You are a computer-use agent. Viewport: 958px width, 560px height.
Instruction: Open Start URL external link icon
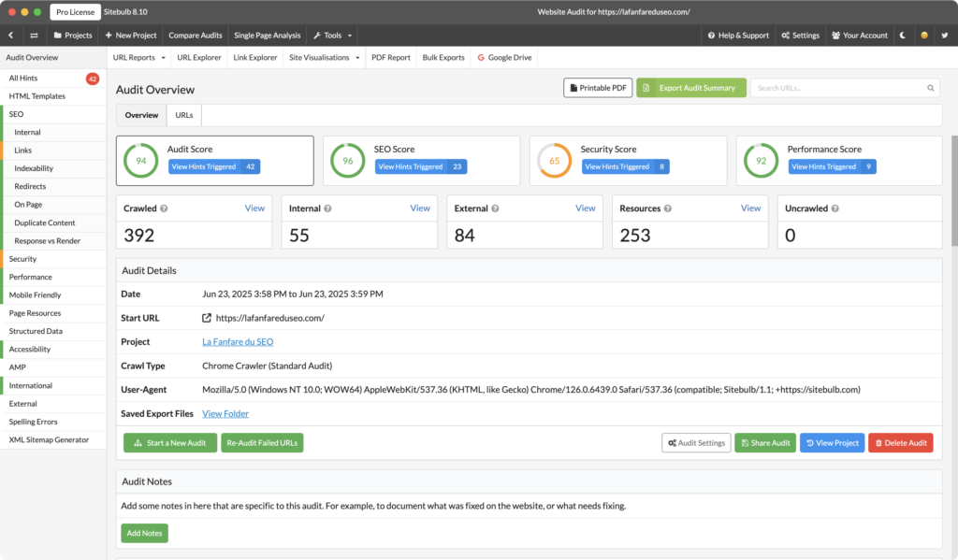207,318
